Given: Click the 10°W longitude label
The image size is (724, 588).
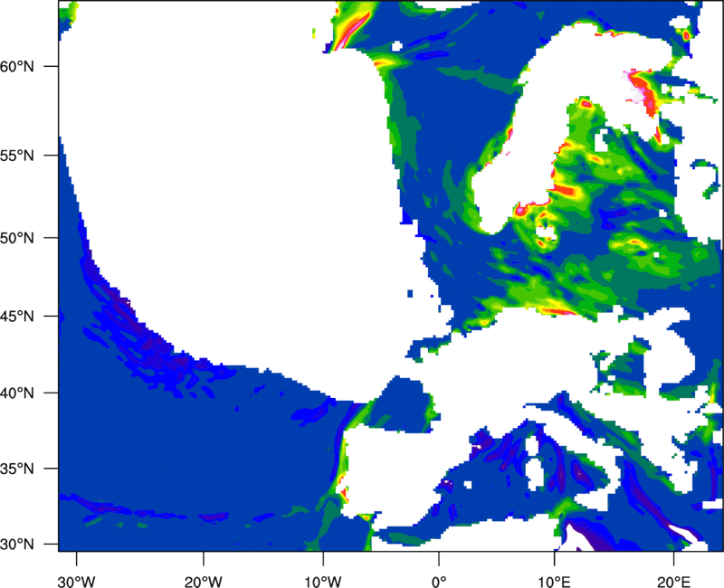Looking at the screenshot, I should [x=323, y=582].
